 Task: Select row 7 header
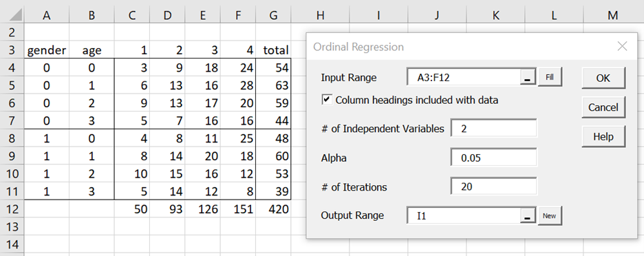(x=12, y=120)
